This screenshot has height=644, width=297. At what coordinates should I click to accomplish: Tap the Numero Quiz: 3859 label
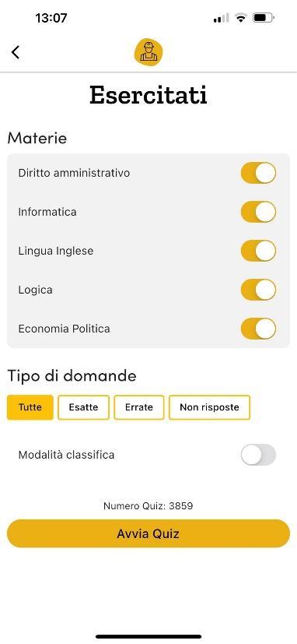pos(148,505)
